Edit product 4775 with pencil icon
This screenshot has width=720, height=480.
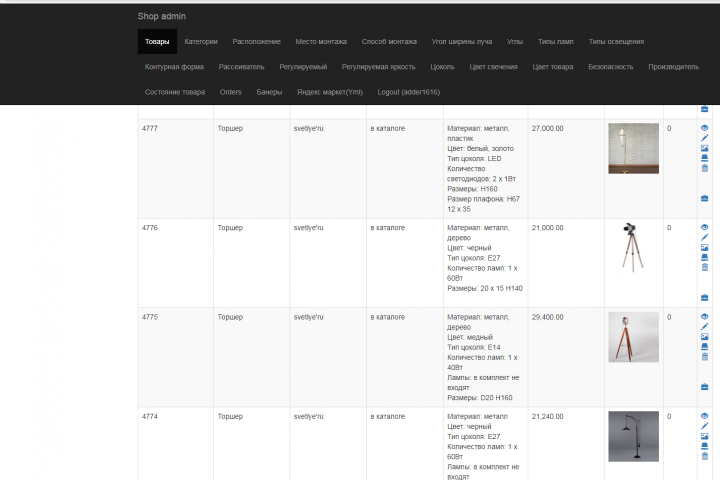pos(704,327)
